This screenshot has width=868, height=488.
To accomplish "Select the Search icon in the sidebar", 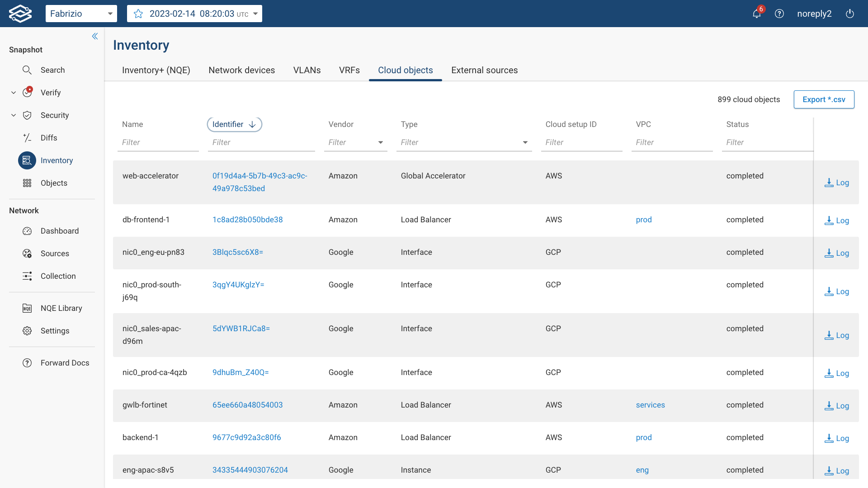I will 27,70.
